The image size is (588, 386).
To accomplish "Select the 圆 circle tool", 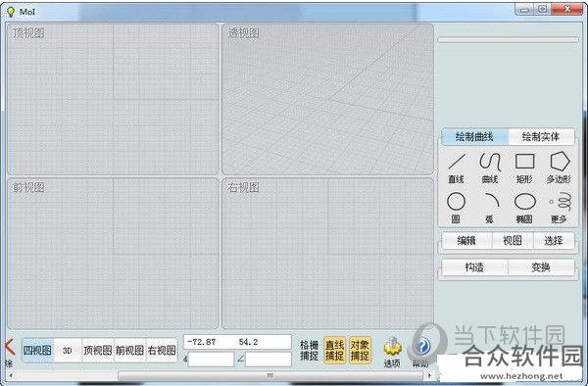I will tap(456, 208).
